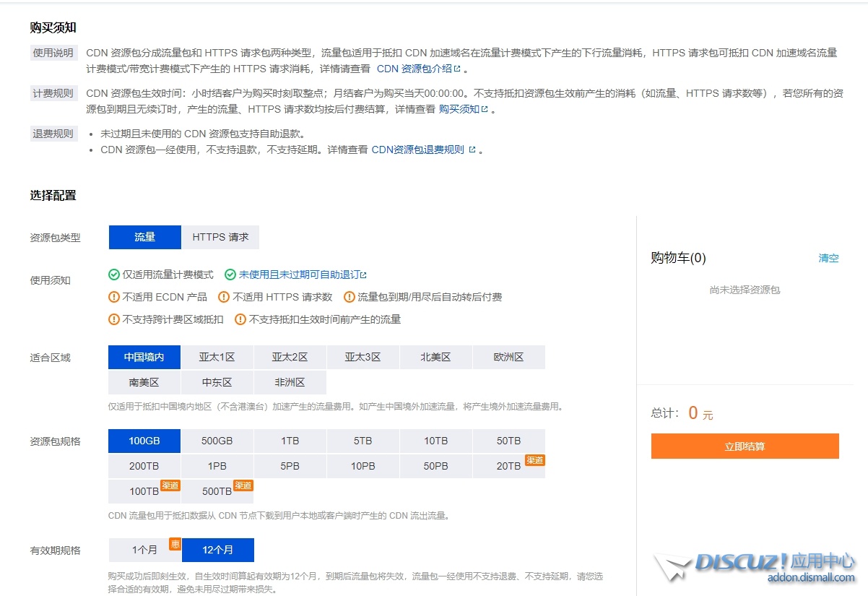Click green check icon beside 仅适用流量计费模式
Viewport: 868px width, 596px height.
[x=114, y=275]
